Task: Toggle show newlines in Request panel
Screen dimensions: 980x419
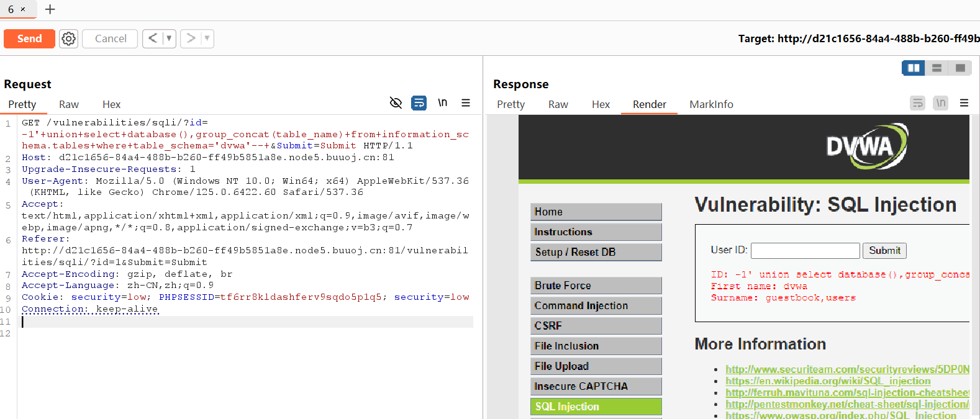Action: pos(443,102)
